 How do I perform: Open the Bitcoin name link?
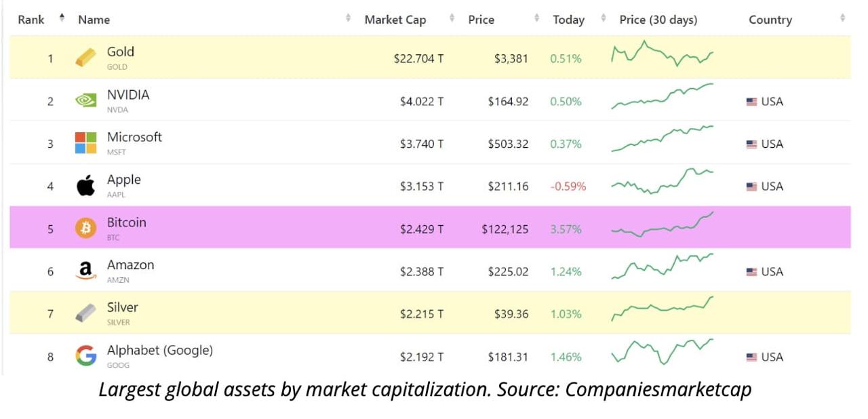[126, 222]
